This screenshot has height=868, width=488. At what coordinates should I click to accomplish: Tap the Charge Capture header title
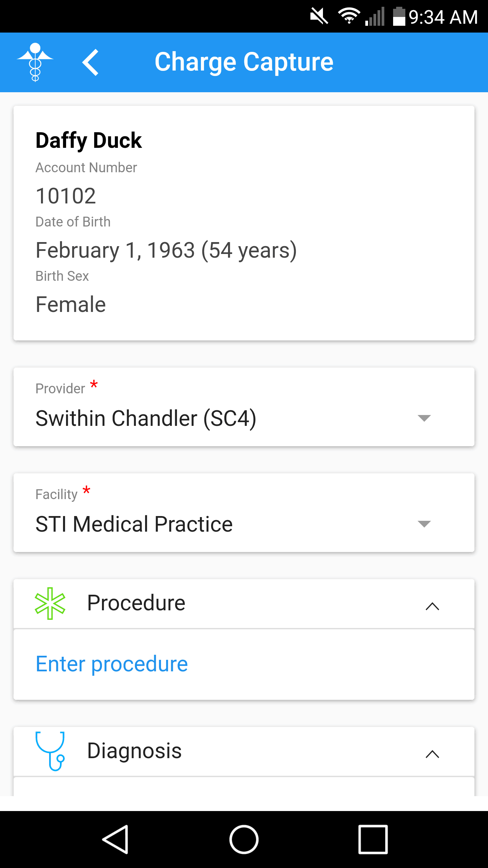coord(244,62)
